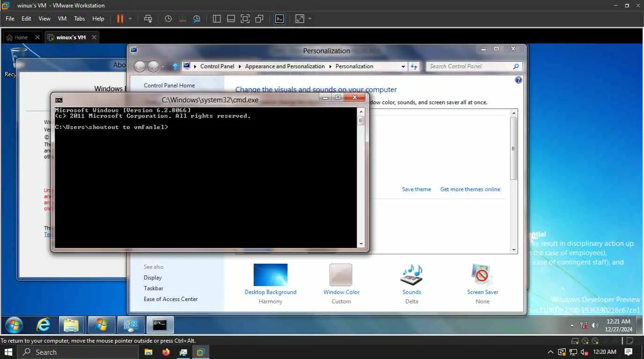Viewport: 644px width, 359px height.
Task: Click the Search Control Panel field
Action: [474, 66]
